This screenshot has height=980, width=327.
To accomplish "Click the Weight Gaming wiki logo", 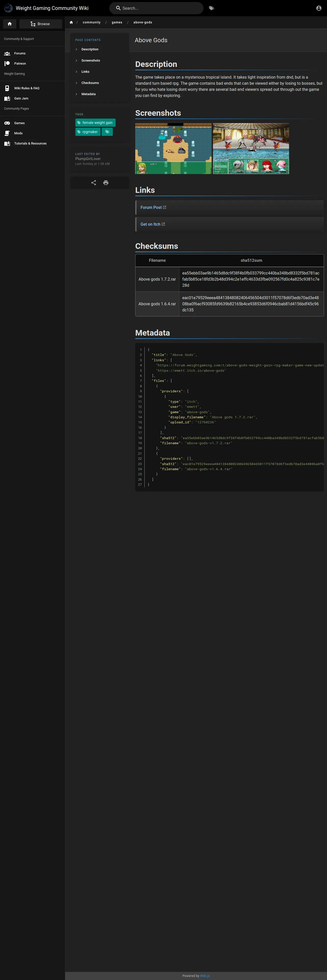I will click(8, 8).
